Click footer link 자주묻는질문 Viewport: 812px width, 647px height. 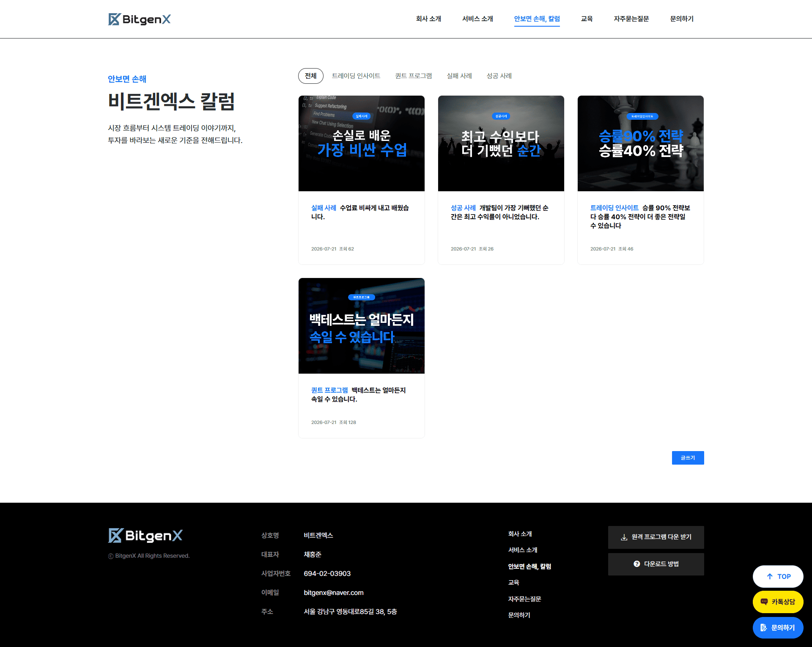[x=524, y=599]
